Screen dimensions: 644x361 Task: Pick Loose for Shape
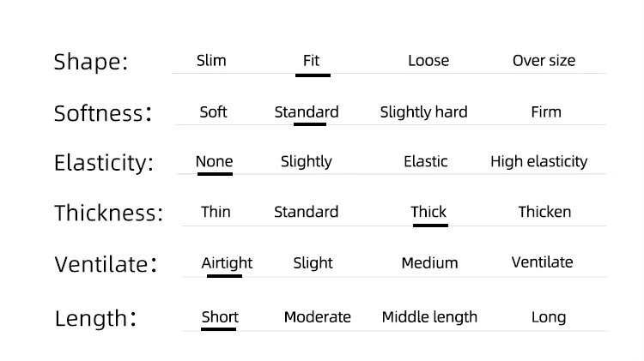tap(428, 61)
